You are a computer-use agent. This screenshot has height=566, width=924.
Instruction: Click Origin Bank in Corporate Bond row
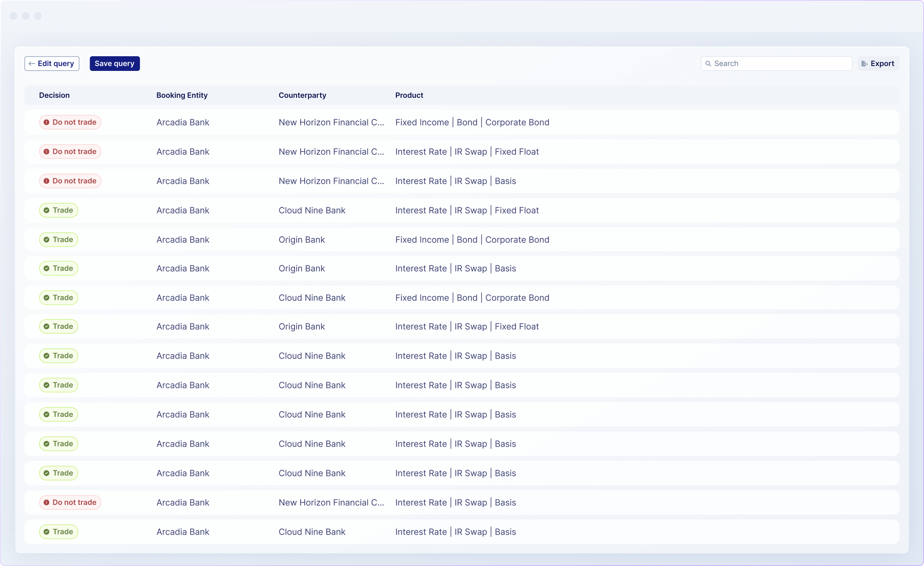pos(301,240)
